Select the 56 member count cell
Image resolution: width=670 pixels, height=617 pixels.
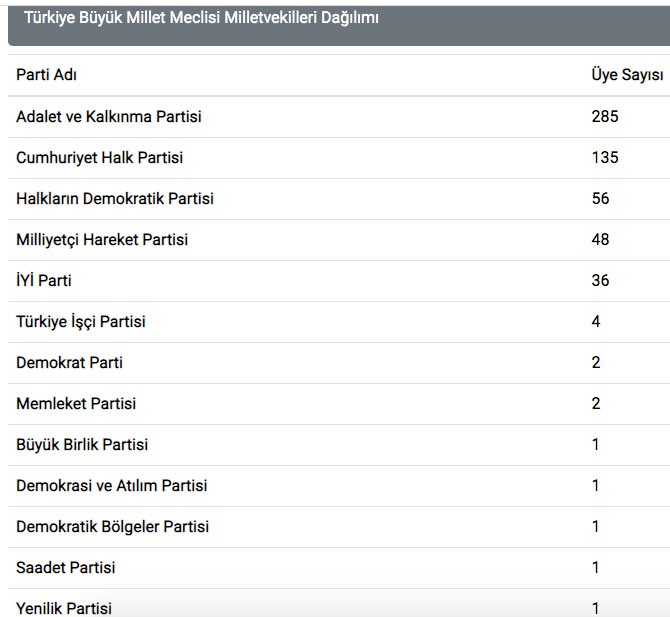(600, 199)
